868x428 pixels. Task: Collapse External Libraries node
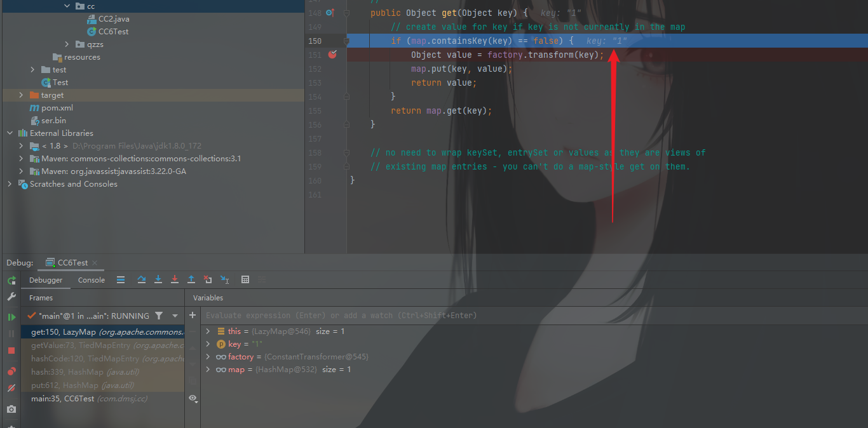[x=10, y=133]
